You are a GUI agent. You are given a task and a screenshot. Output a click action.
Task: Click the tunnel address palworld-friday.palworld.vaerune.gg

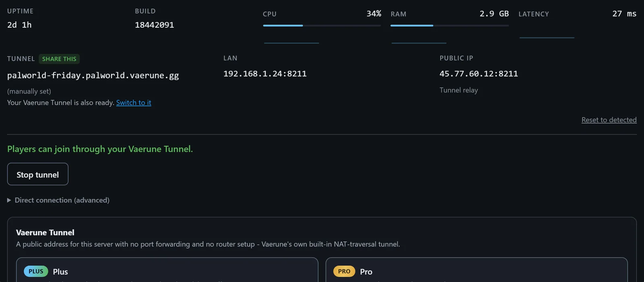[93, 76]
